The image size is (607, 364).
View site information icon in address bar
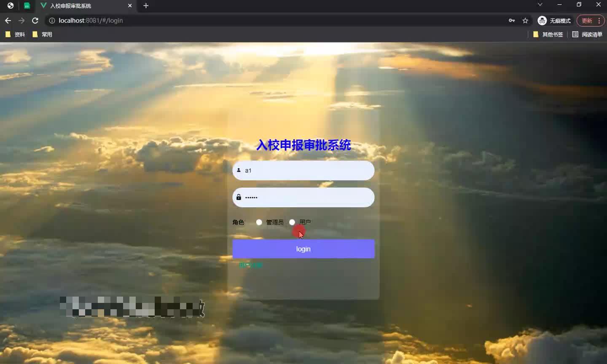(x=52, y=20)
